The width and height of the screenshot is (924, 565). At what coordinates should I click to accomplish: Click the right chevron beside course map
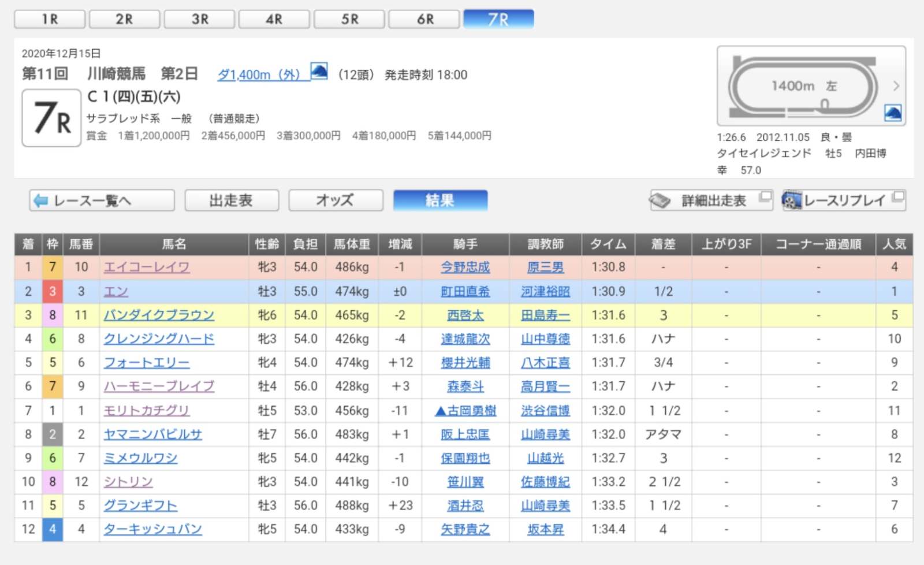click(896, 86)
